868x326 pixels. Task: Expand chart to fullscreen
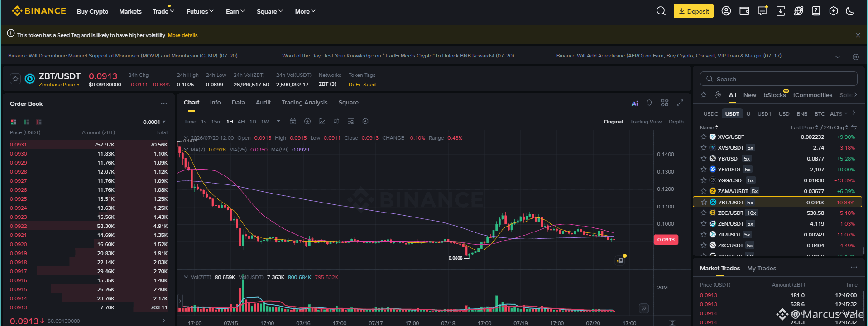[680, 103]
